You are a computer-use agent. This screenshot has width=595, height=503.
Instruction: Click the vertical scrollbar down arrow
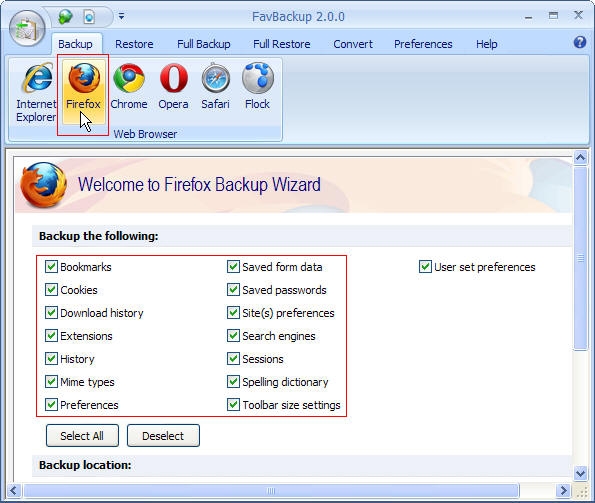click(x=580, y=473)
